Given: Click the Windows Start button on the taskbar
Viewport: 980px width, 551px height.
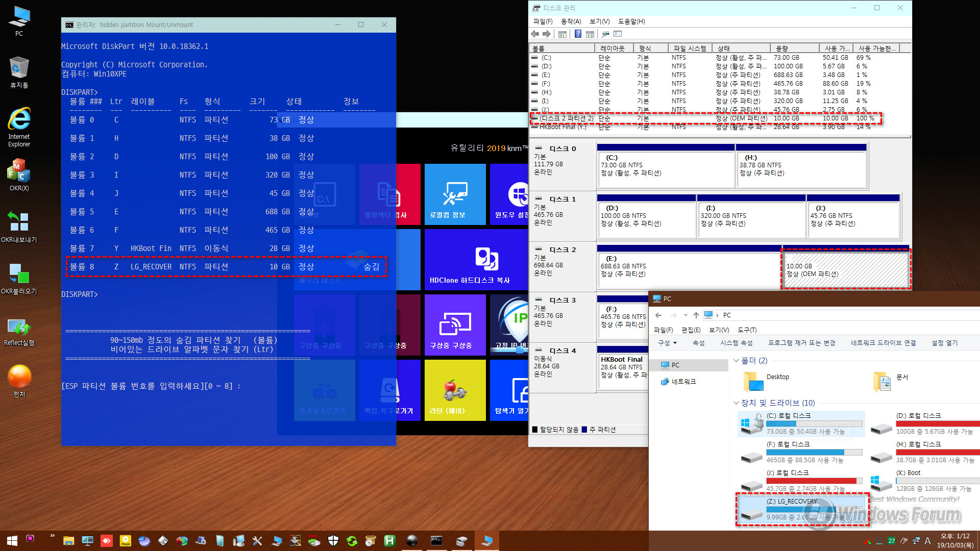Looking at the screenshot, I should tap(12, 541).
